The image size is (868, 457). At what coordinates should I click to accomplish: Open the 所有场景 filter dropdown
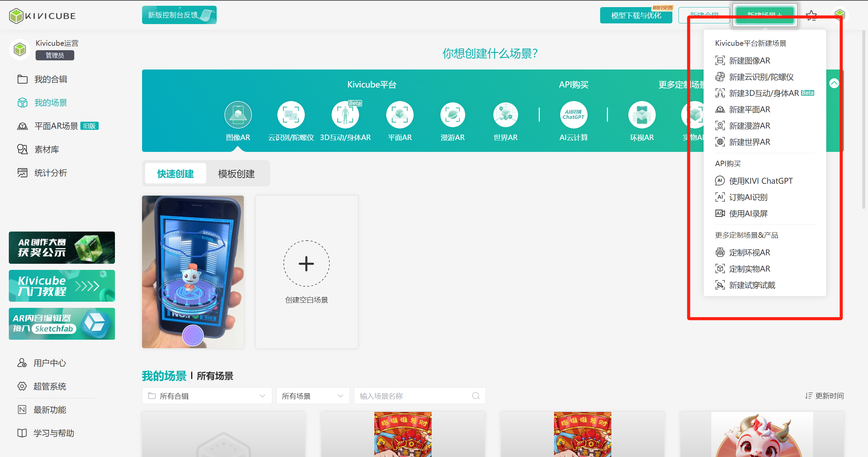tap(313, 396)
